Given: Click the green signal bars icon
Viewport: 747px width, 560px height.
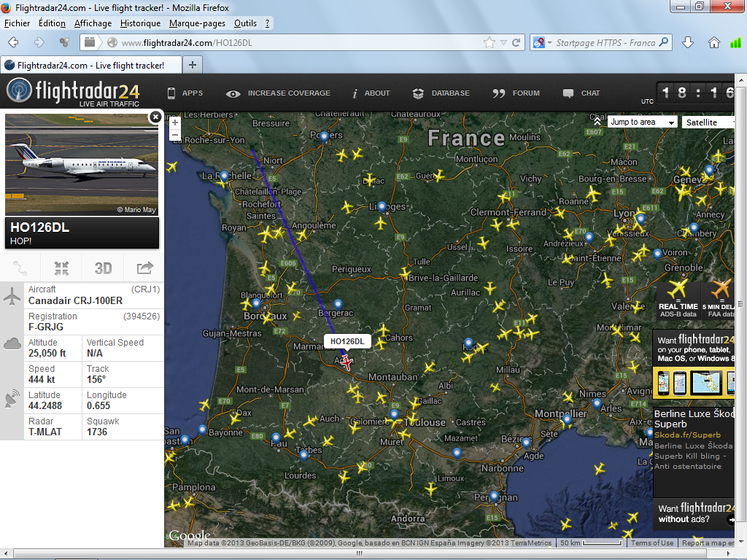Looking at the screenshot, I should [x=736, y=43].
